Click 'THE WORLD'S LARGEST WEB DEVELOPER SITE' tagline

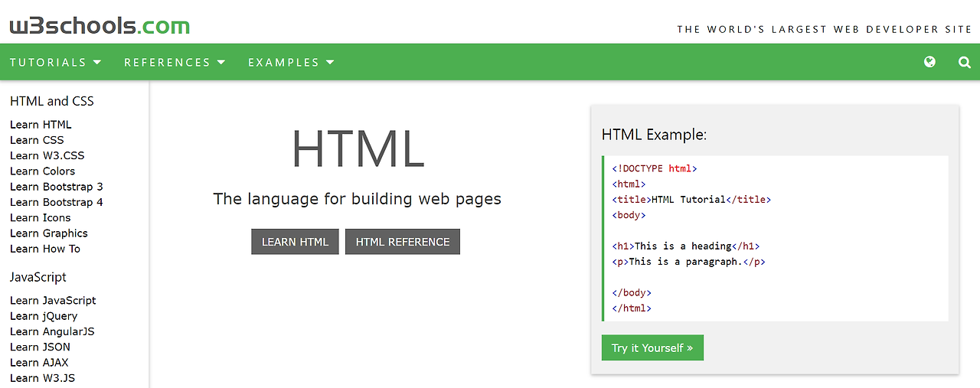(x=824, y=29)
